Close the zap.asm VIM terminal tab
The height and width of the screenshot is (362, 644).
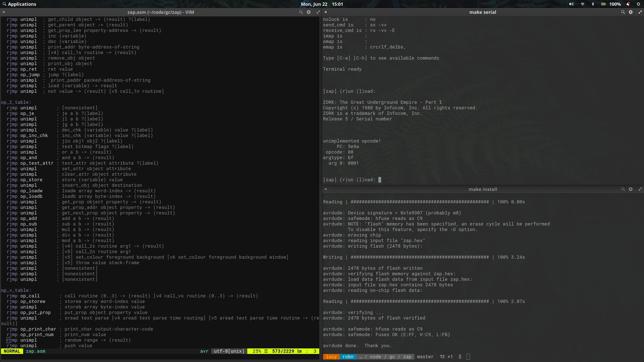[4, 12]
